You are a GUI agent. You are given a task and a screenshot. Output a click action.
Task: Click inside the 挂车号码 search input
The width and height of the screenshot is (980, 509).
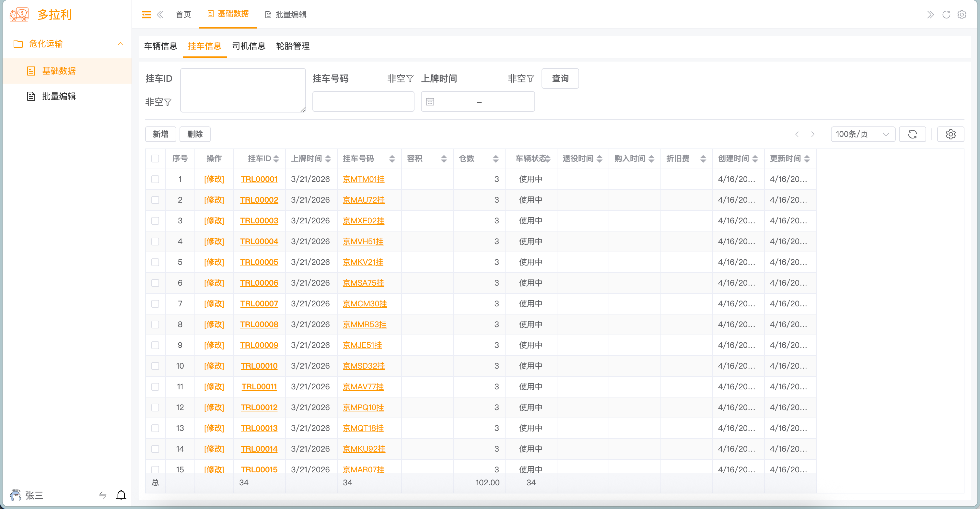coord(363,101)
